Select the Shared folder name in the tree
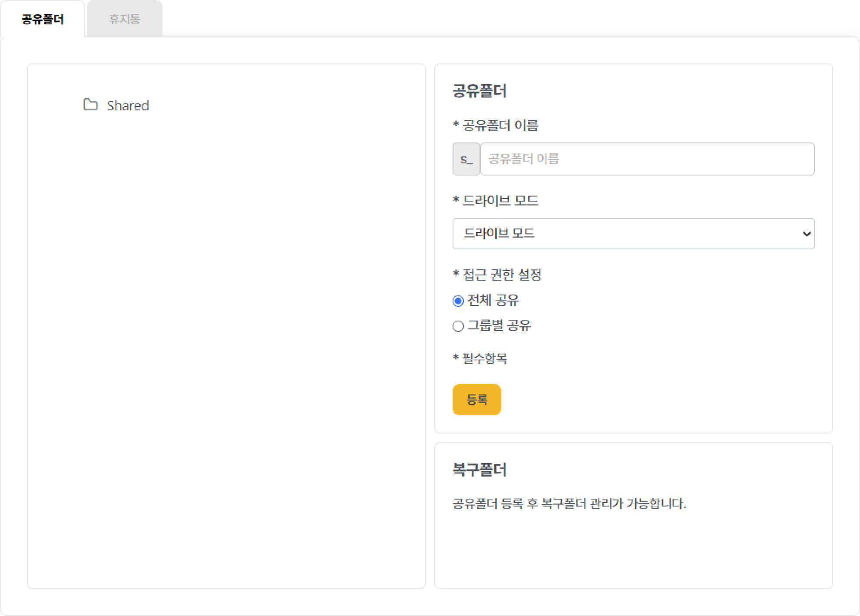860x616 pixels. point(128,106)
